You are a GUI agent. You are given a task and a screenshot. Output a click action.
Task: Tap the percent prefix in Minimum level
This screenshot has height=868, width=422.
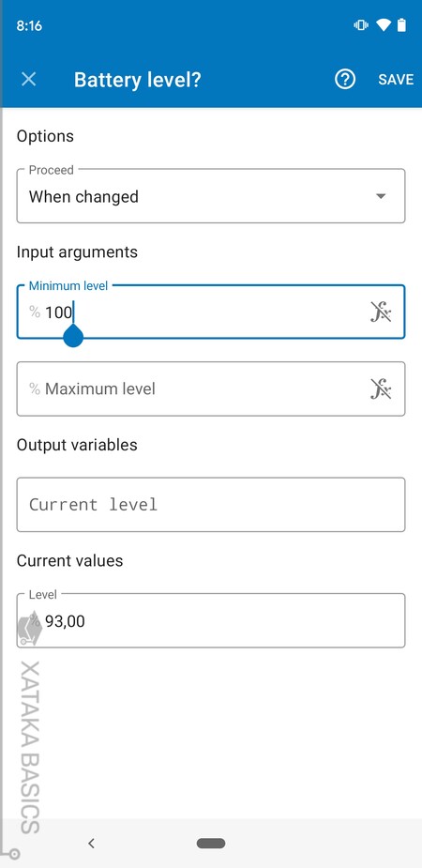[x=35, y=312]
